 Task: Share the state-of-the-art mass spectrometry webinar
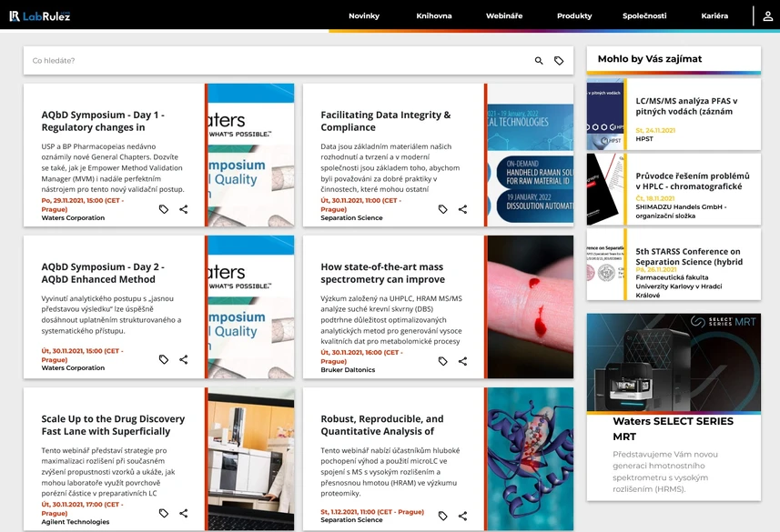[x=462, y=361]
